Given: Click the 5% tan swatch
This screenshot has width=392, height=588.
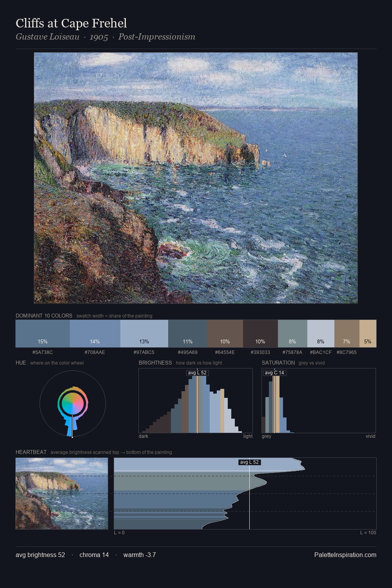Looking at the screenshot, I should coord(368,334).
